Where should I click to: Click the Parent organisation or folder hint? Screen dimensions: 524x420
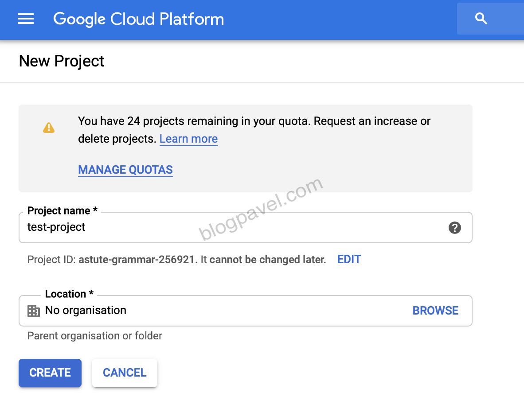tap(95, 336)
